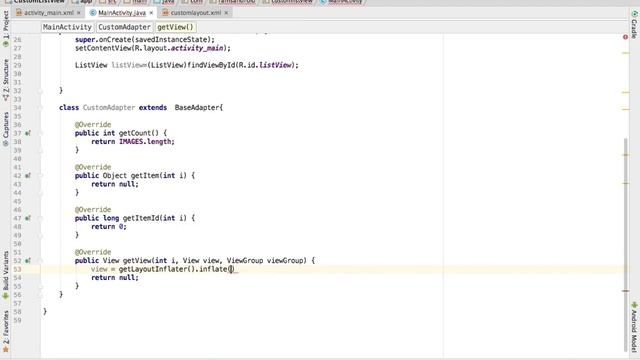The width and height of the screenshot is (640, 360).
Task: Click the topmost yellow warning stripe mark
Action: tap(626, 53)
